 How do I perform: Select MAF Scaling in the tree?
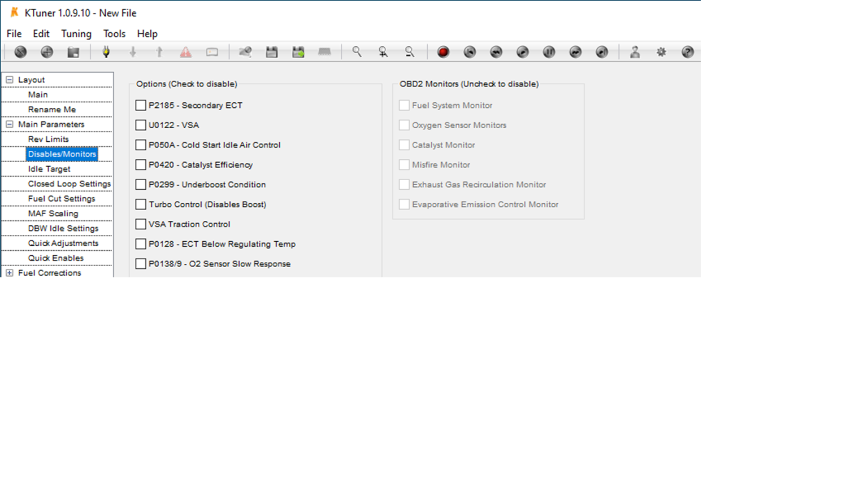point(53,213)
